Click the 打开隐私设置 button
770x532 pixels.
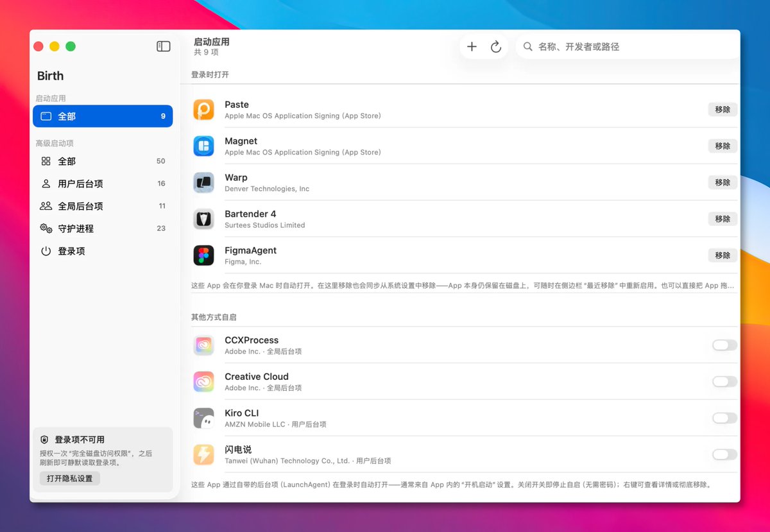click(70, 479)
